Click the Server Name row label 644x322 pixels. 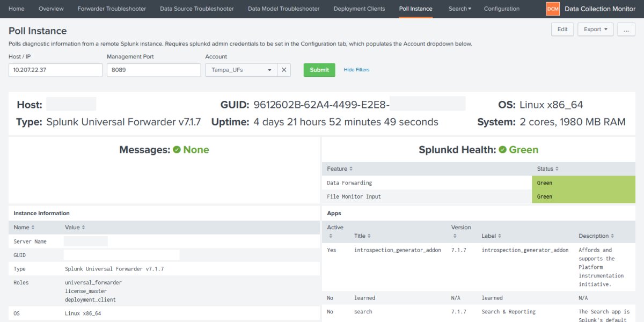click(30, 241)
